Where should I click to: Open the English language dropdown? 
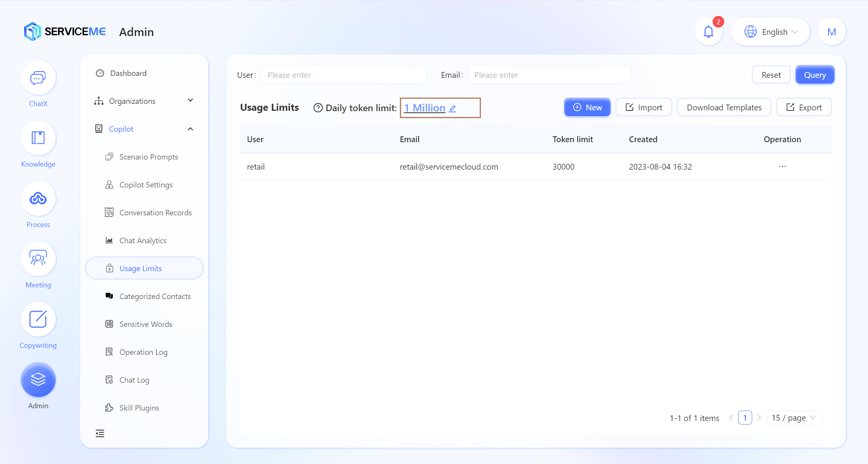(x=770, y=32)
